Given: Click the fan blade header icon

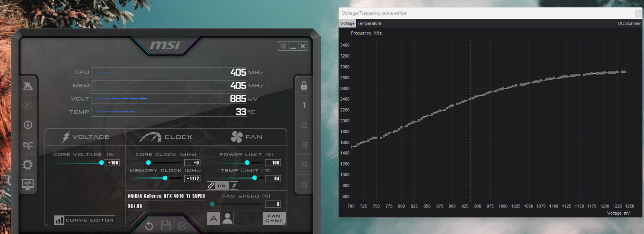Looking at the screenshot, I should pyautogui.click(x=237, y=137).
